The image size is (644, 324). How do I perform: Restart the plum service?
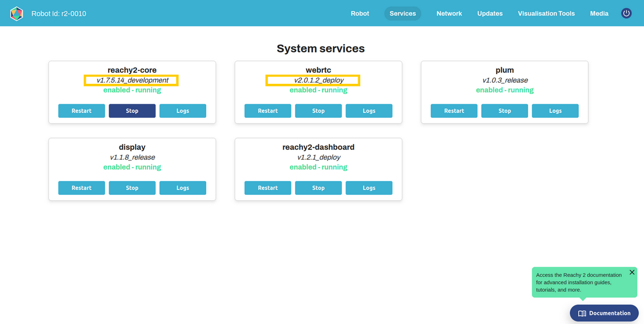(454, 111)
